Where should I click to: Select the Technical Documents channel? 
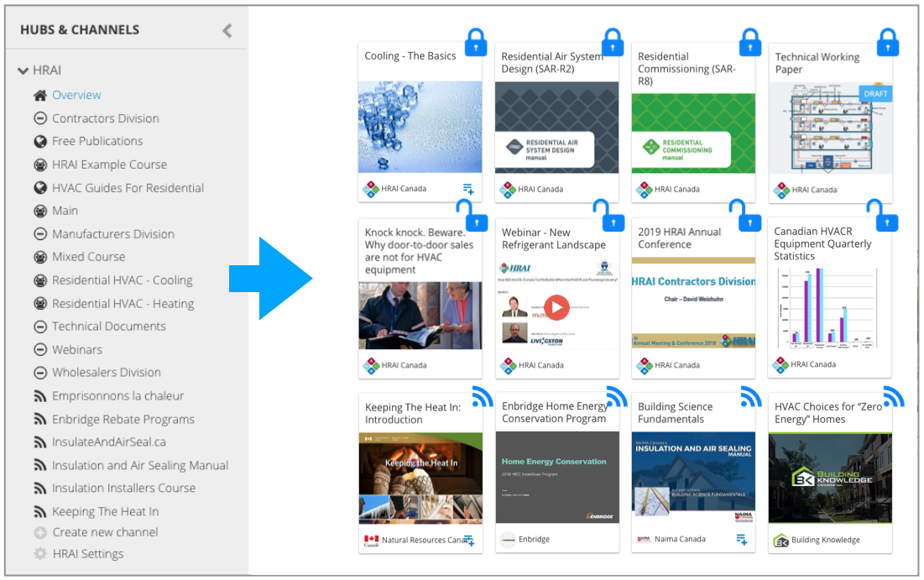109,327
